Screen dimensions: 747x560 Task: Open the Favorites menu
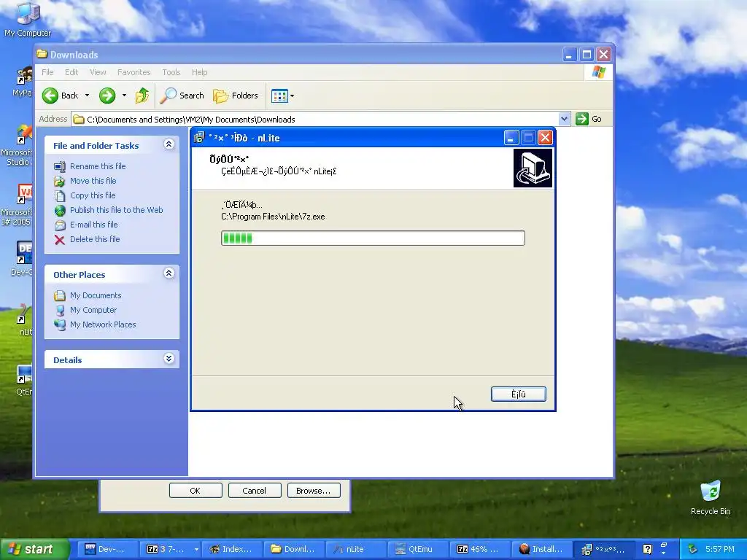point(134,72)
